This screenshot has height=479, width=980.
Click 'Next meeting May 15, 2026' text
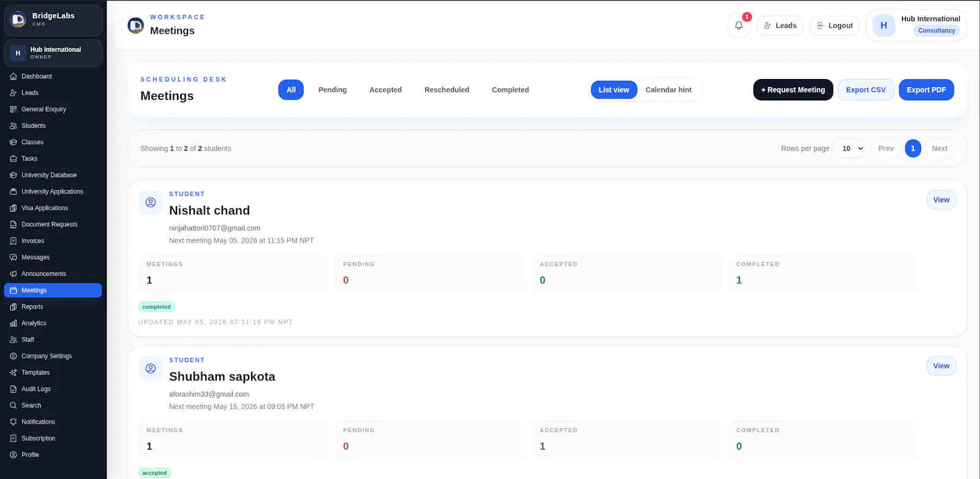click(x=241, y=407)
